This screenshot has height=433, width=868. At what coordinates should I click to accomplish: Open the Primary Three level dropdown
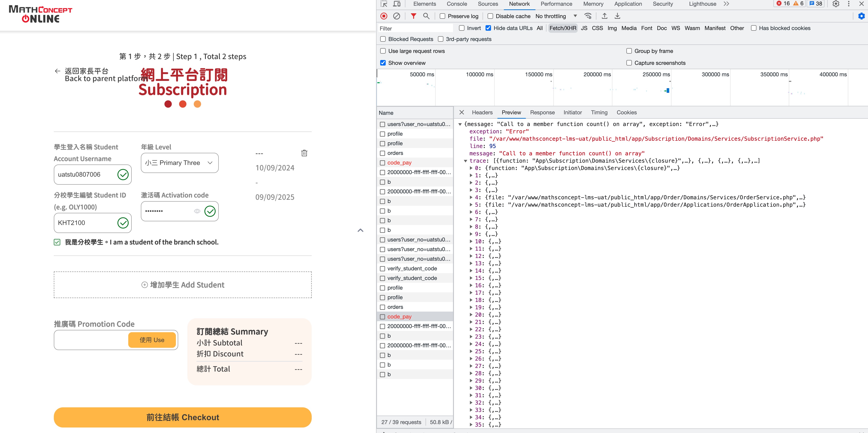pyautogui.click(x=179, y=163)
